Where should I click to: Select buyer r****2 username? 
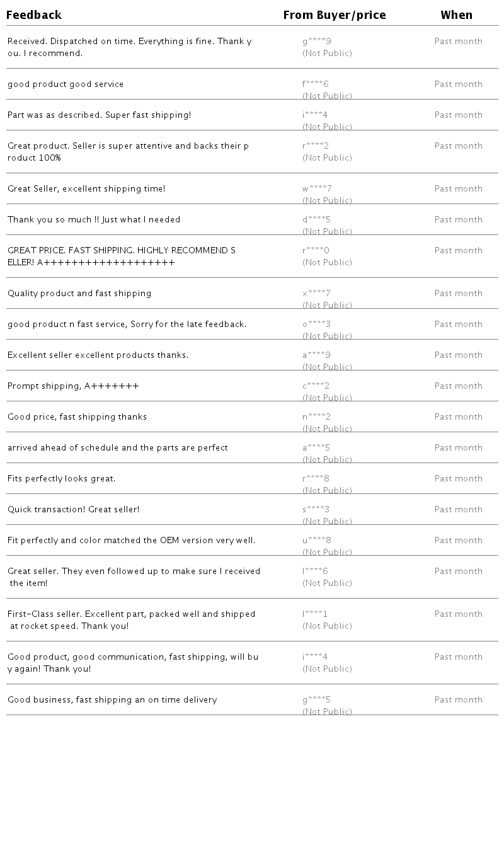point(316,146)
